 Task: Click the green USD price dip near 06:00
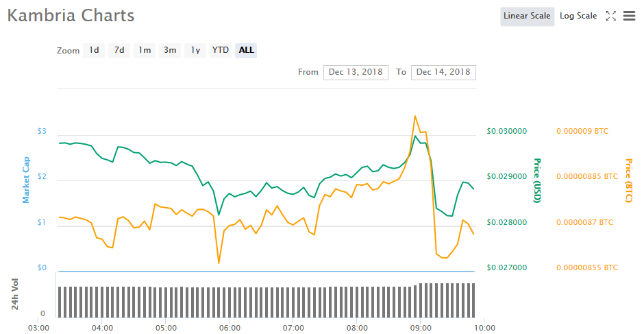coord(219,215)
